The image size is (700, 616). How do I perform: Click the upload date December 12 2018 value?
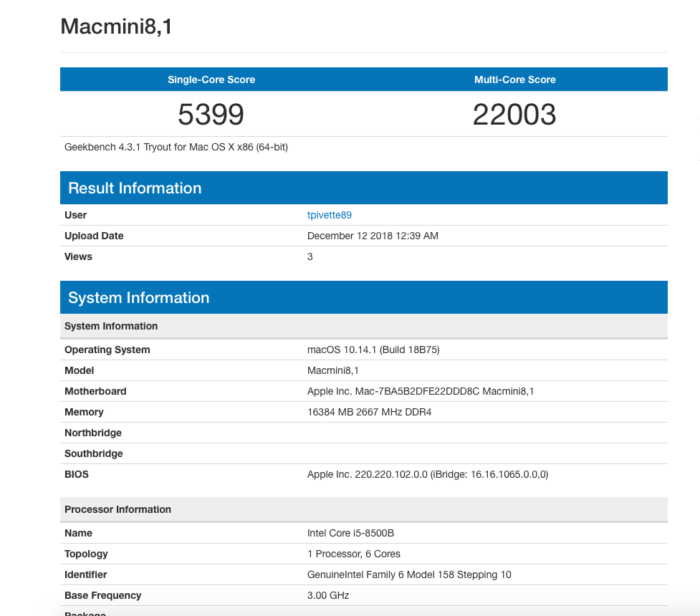(373, 236)
